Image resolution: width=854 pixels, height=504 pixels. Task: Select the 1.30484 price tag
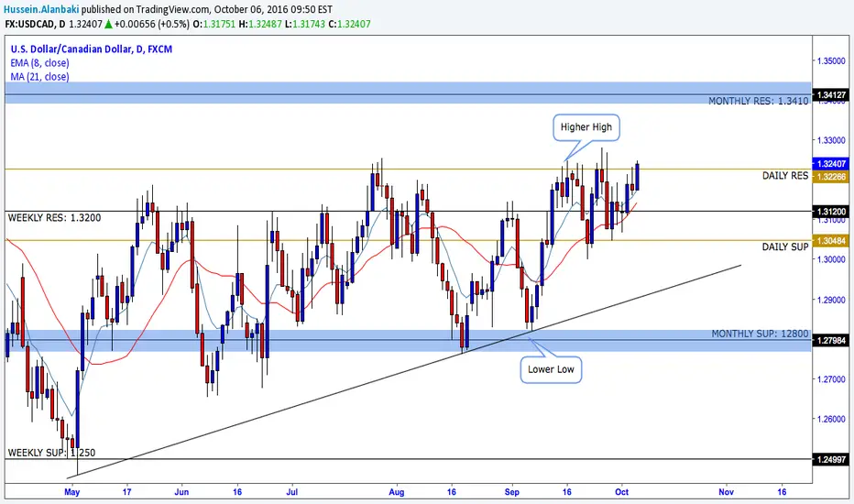[x=830, y=241]
